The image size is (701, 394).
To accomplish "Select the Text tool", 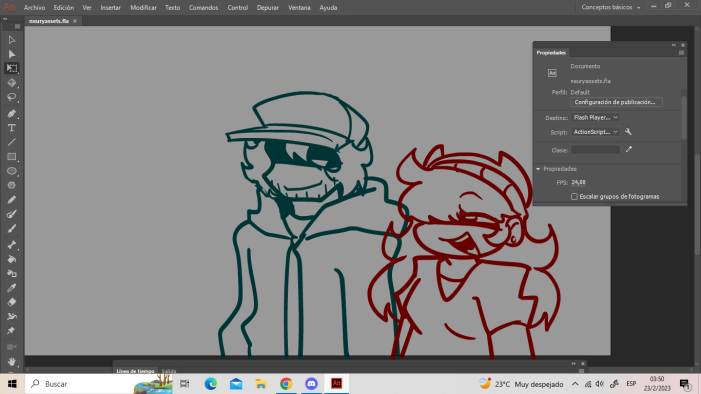I will pos(12,128).
